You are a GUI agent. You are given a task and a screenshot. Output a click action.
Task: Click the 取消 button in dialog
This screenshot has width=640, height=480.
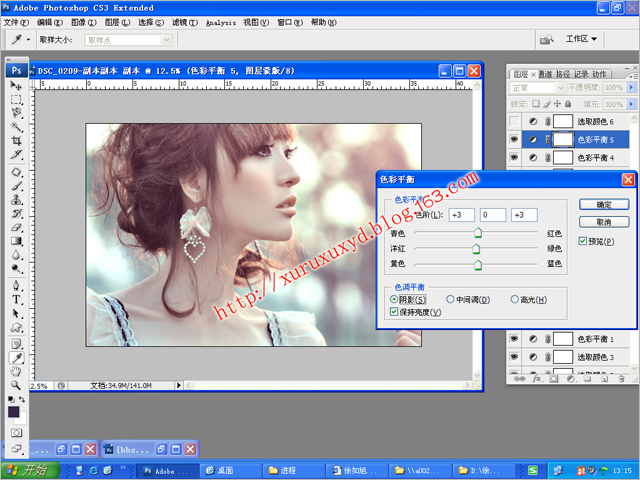click(604, 222)
